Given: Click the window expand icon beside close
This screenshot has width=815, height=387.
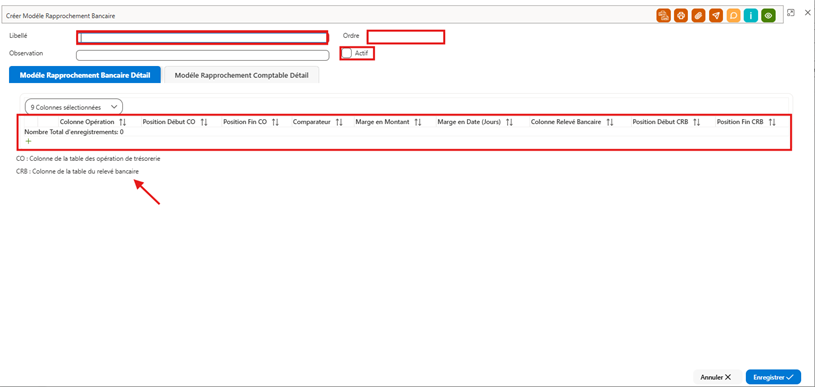Looking at the screenshot, I should coord(791,12).
